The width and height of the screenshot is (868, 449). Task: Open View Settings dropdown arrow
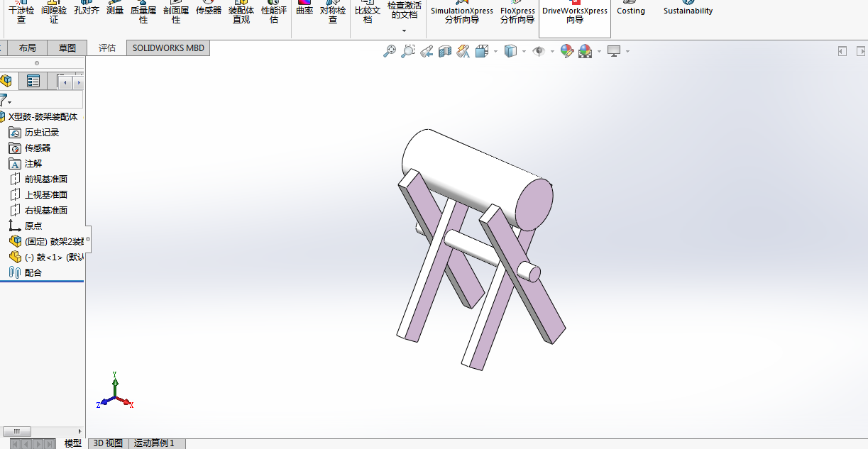627,52
